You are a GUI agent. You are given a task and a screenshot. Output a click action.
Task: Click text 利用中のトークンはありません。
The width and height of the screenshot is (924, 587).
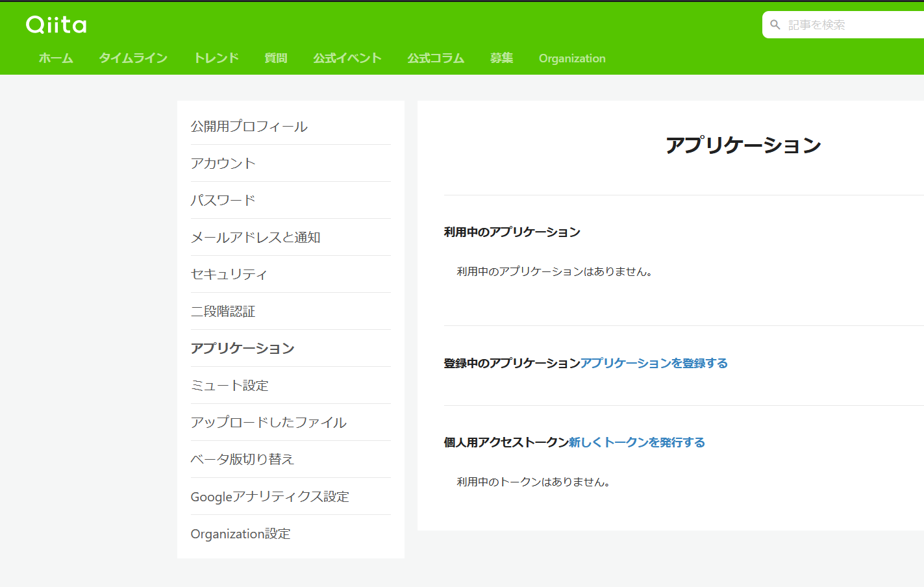[533, 482]
